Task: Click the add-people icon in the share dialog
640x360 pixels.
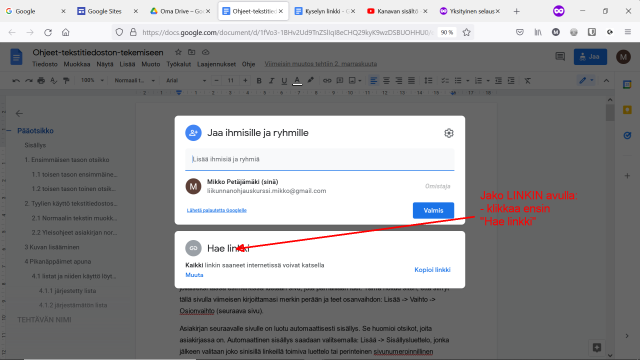Action: tap(193, 133)
